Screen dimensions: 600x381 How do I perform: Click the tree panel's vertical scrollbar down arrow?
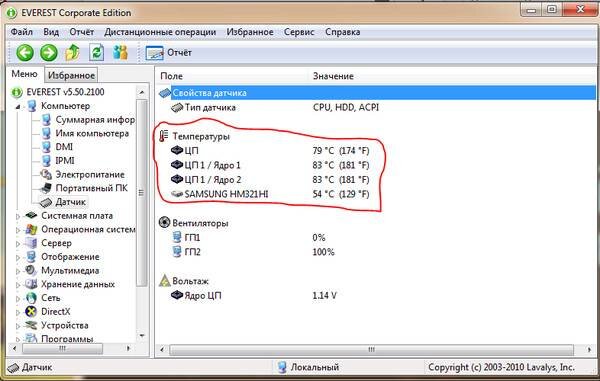[x=142, y=335]
